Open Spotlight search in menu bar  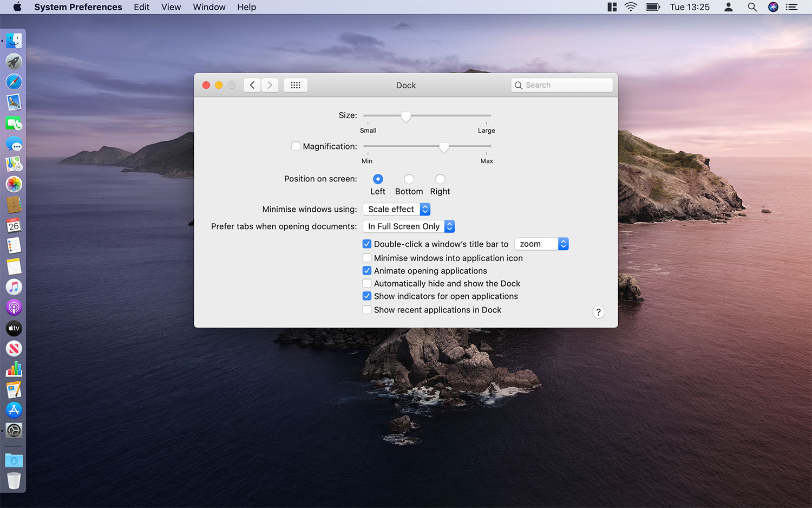[752, 7]
